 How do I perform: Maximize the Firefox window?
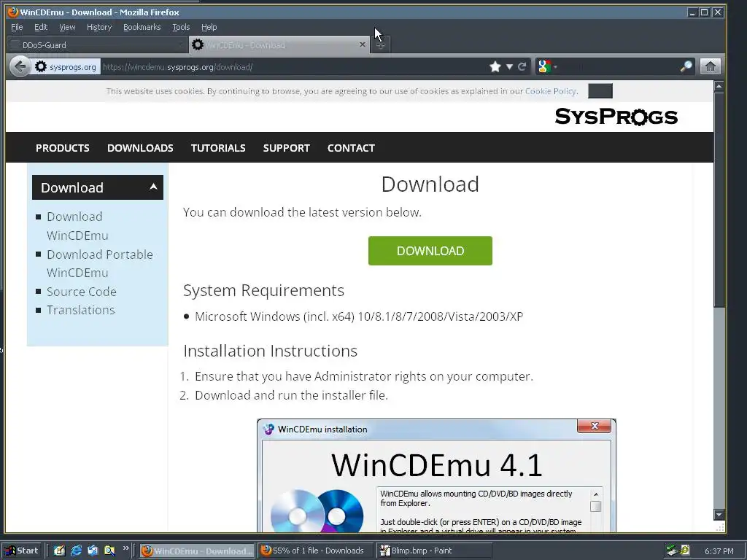coord(705,12)
